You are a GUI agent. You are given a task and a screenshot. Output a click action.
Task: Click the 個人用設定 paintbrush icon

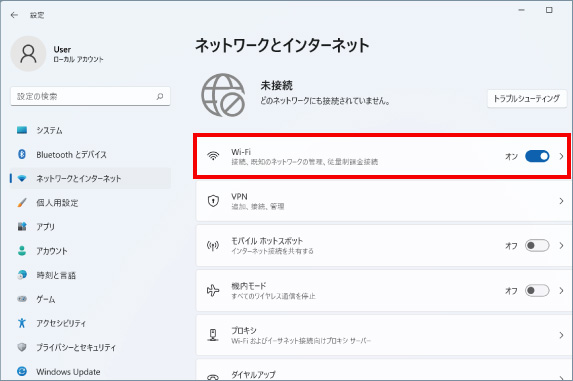click(22, 202)
